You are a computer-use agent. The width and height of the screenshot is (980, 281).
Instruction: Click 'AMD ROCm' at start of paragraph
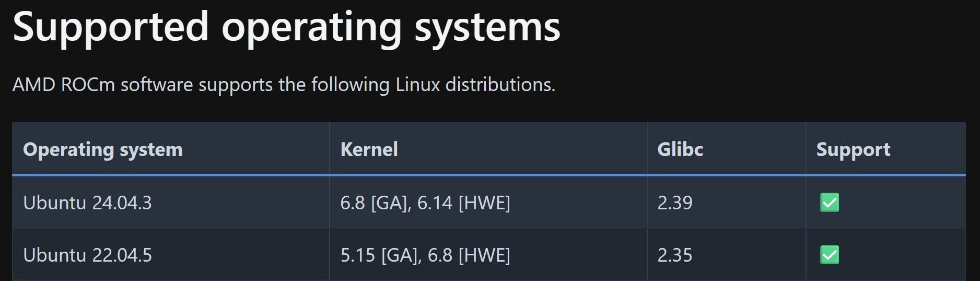64,84
